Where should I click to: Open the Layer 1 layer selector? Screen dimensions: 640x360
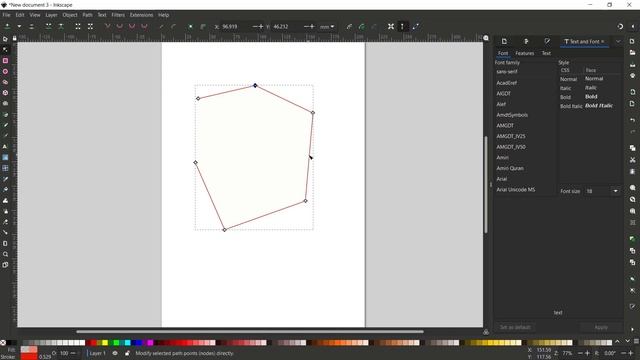click(x=97, y=353)
